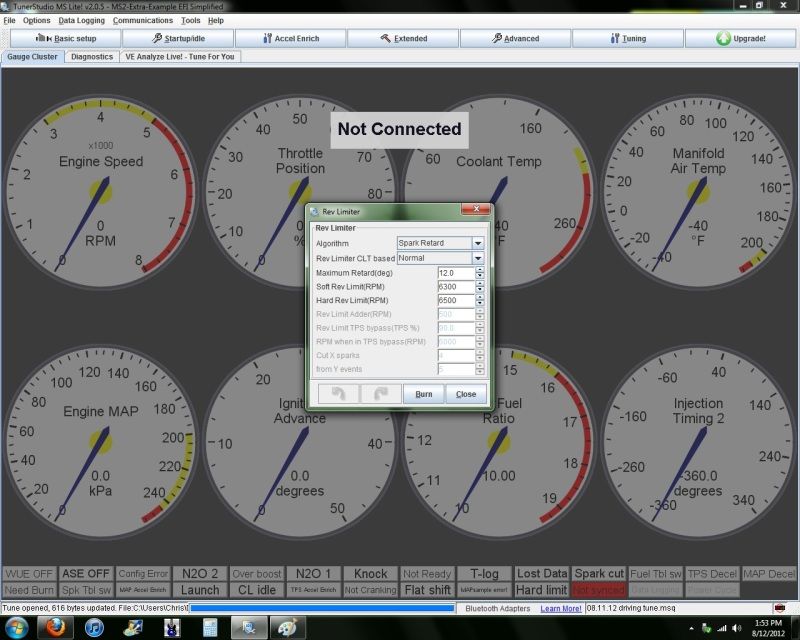Click the Soft Rev Limit(RPM) value field
Image resolution: width=800 pixels, height=640 pixels.
(456, 287)
